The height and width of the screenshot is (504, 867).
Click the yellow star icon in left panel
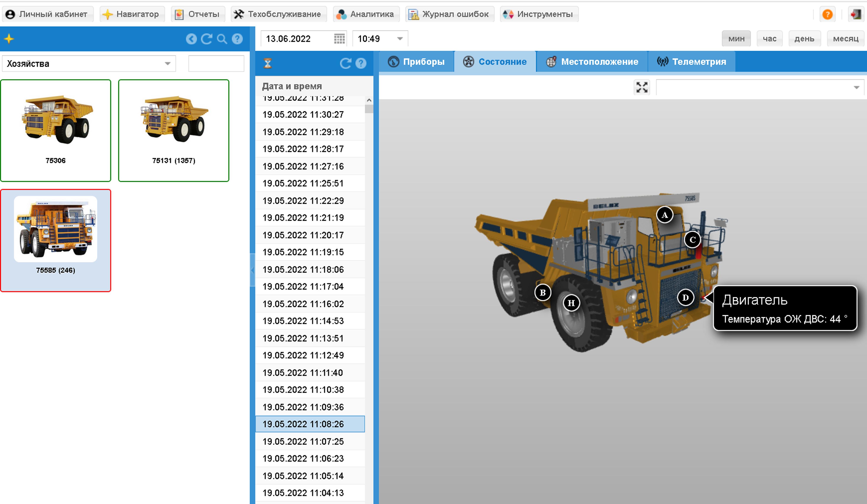click(x=9, y=39)
